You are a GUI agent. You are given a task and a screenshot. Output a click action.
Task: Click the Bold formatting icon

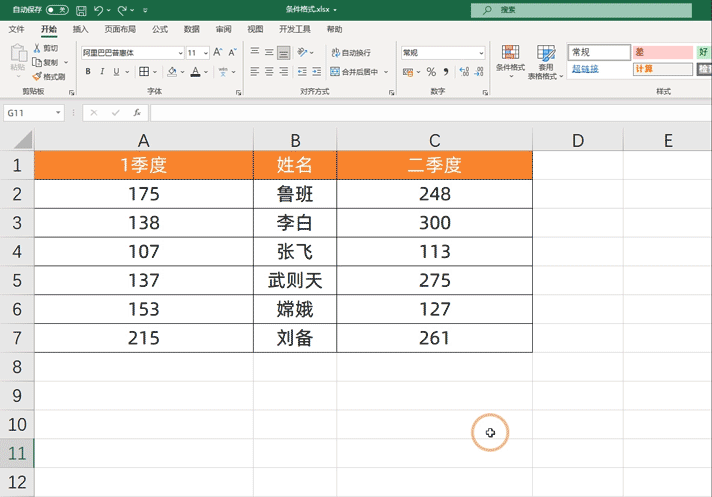point(88,72)
